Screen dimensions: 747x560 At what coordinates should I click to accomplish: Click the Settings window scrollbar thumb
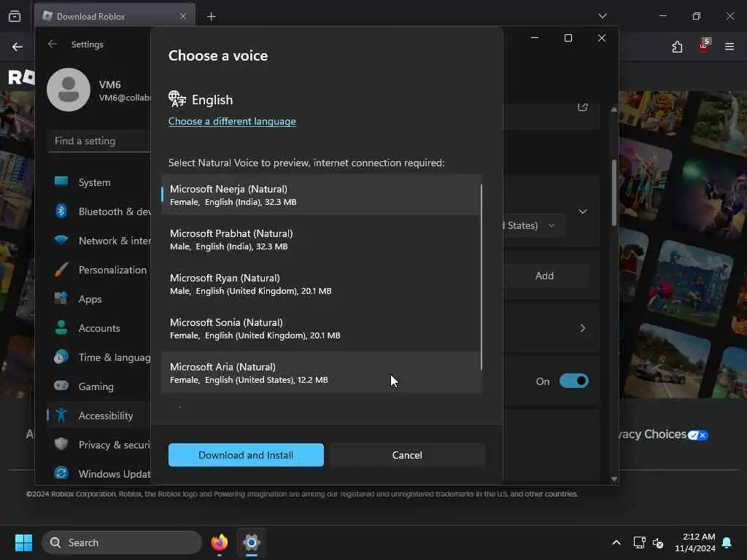[614, 192]
